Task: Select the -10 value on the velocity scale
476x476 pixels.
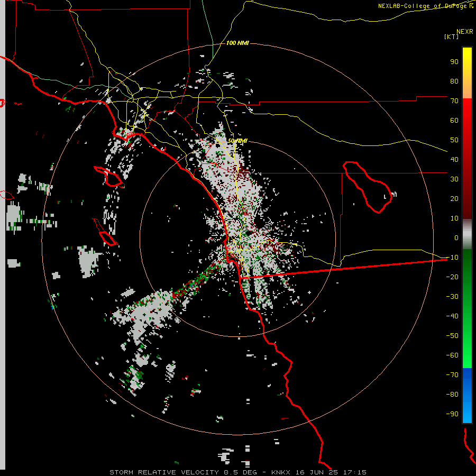Action: pyautogui.click(x=452, y=258)
